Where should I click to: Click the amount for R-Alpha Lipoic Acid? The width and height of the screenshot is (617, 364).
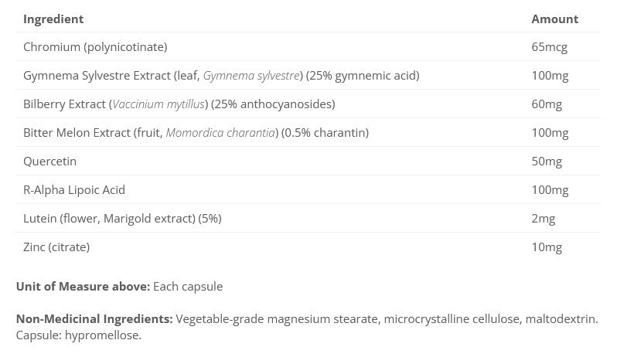tap(550, 190)
